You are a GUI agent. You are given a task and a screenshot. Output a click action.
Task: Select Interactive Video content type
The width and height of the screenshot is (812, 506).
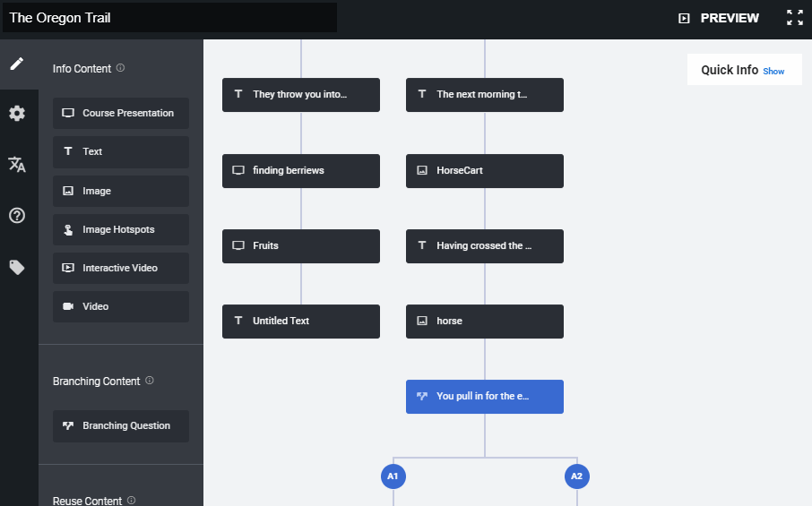[x=121, y=268]
